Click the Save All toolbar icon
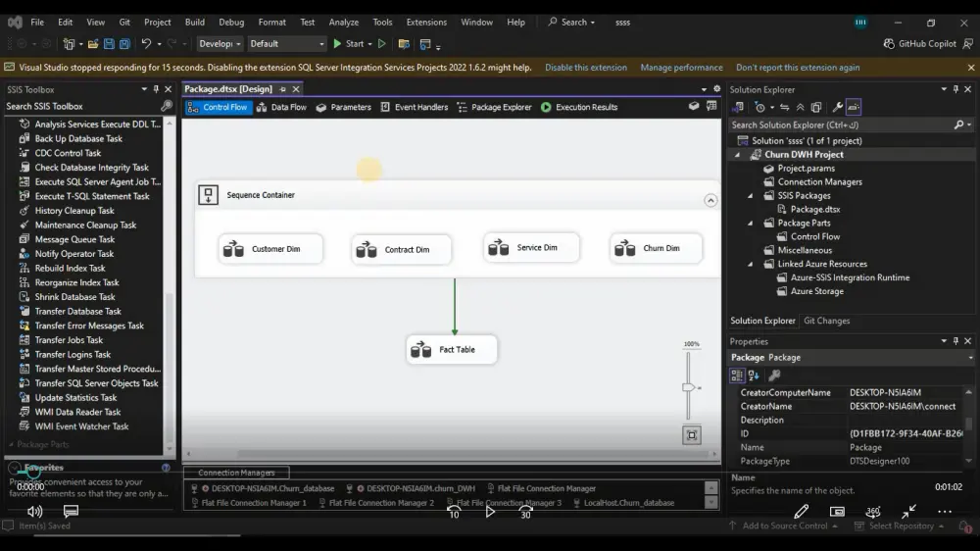980x551 pixels. [x=124, y=44]
